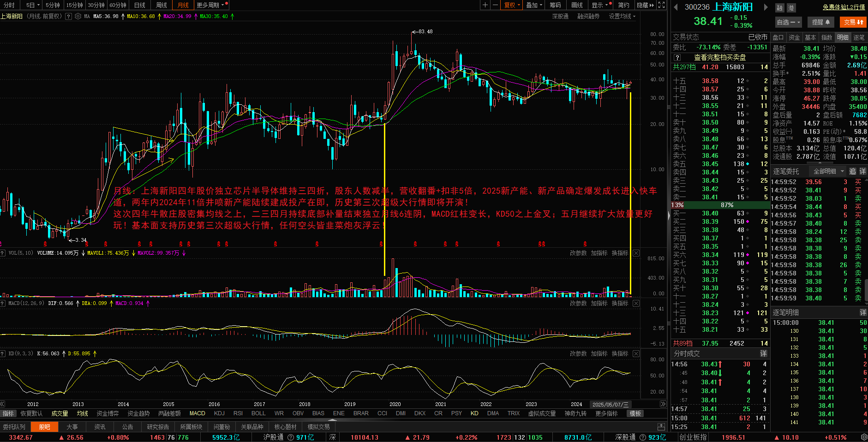
Task: Open the 逐笔 tab in quote panel
Action: point(859,37)
